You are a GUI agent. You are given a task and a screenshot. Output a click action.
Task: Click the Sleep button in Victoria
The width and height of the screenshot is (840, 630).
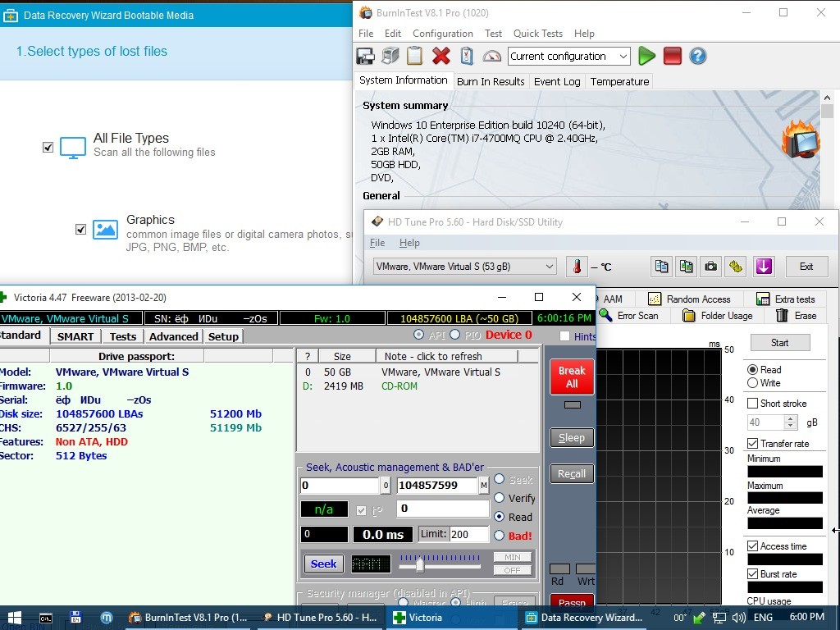572,438
